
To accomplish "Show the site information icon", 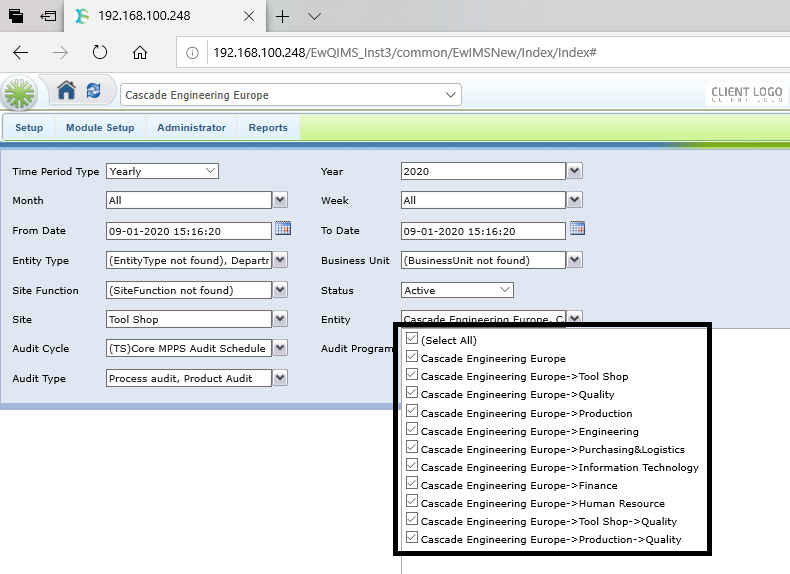I will pos(192,53).
